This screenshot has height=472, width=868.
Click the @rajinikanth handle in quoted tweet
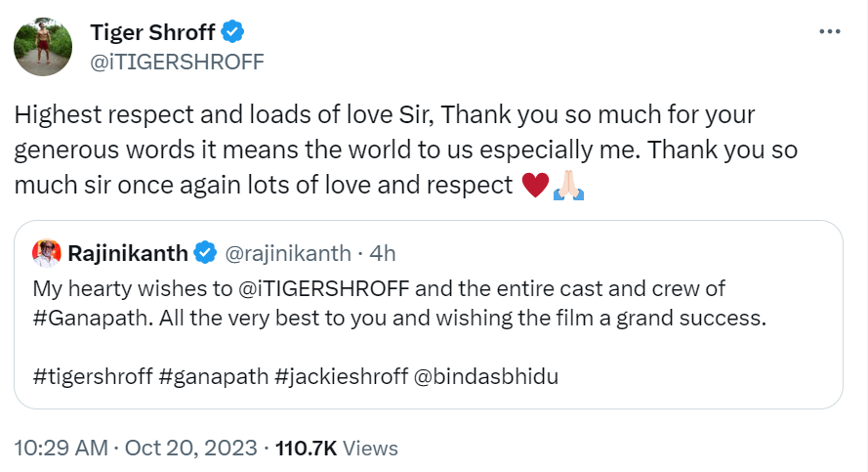[288, 254]
